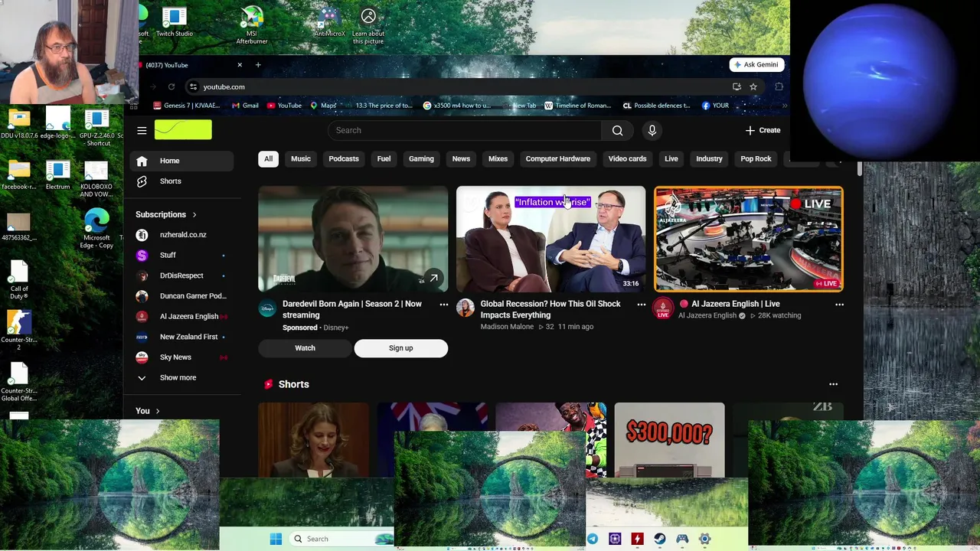Activate voice search microphone icon
Image resolution: width=980 pixels, height=551 pixels.
coord(652,130)
